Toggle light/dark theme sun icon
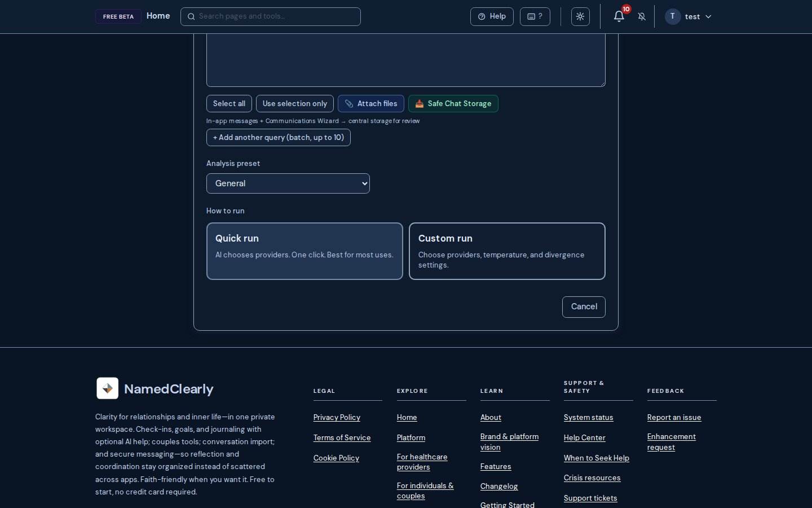The height and width of the screenshot is (508, 812). pyautogui.click(x=580, y=17)
